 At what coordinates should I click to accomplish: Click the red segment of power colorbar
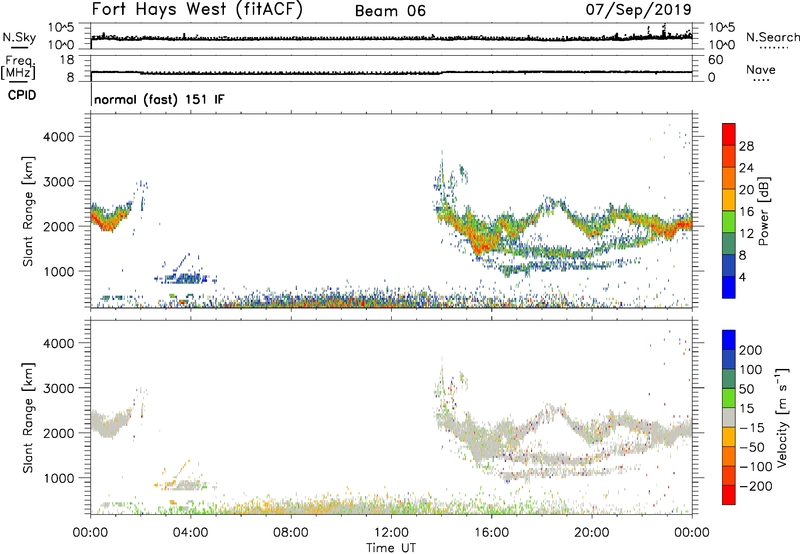(729, 134)
